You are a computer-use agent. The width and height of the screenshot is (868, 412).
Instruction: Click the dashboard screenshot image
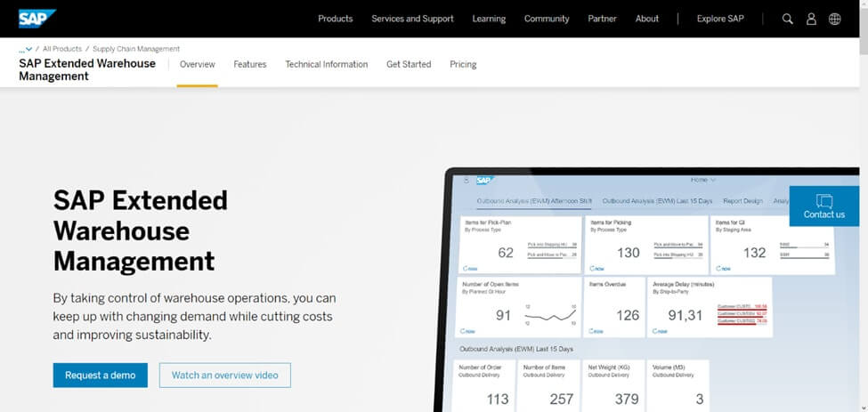[x=646, y=290]
